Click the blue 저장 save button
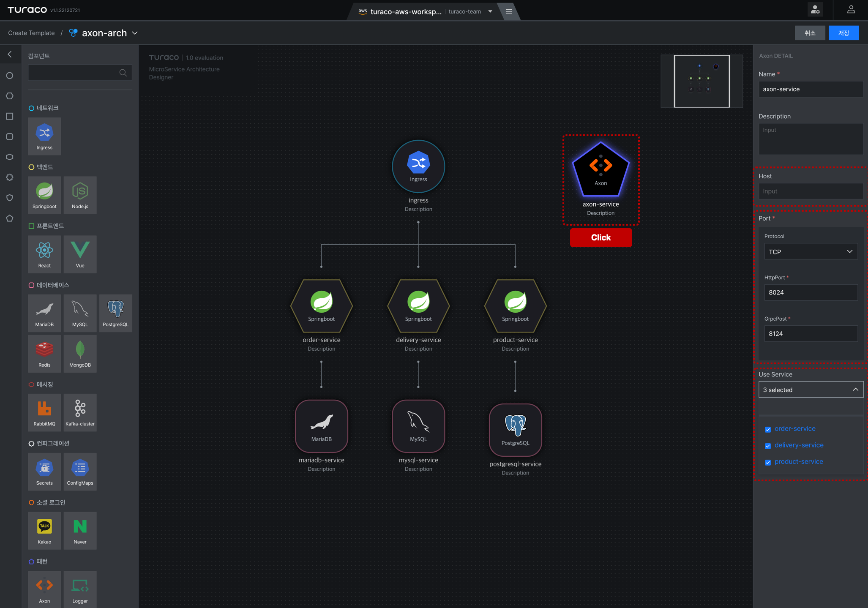This screenshot has width=868, height=608. (843, 33)
